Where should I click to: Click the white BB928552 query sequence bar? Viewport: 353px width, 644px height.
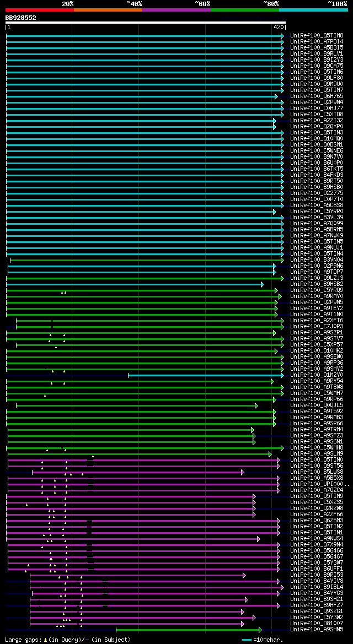tap(146, 23)
